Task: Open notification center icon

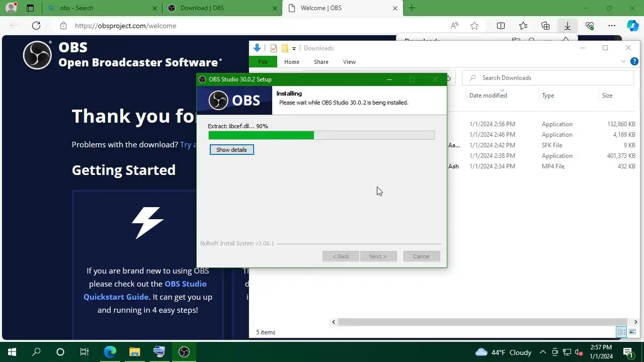Action: (628, 352)
